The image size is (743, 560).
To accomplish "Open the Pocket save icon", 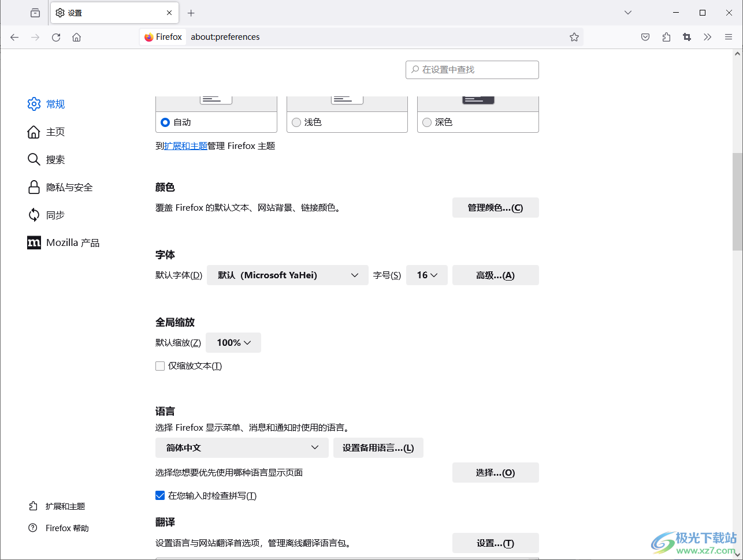I will point(645,37).
